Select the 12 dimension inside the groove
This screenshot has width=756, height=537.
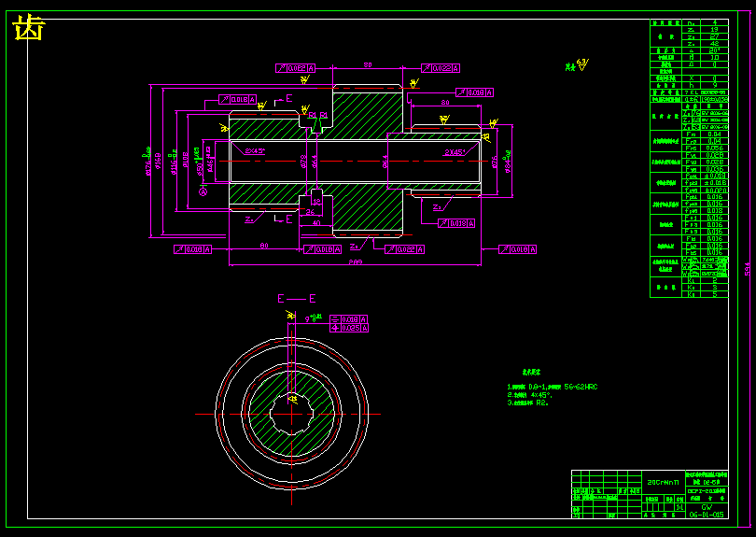[316, 201]
